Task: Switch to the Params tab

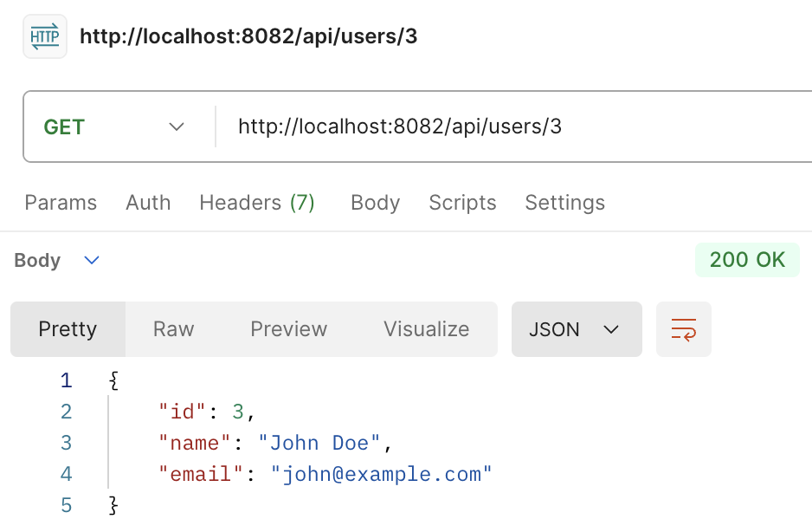Action: (61, 202)
